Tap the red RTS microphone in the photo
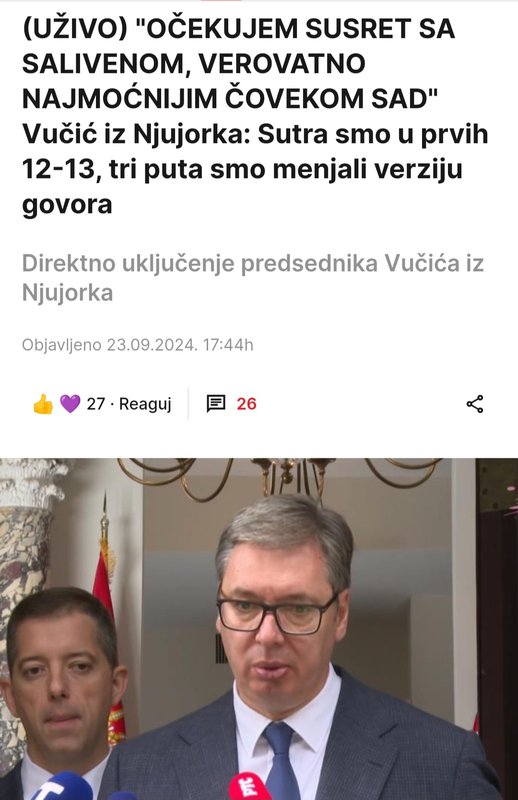 tap(250, 786)
